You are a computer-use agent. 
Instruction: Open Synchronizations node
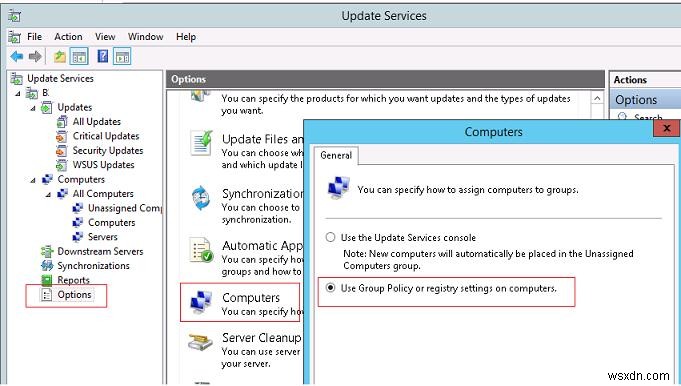[x=93, y=266]
